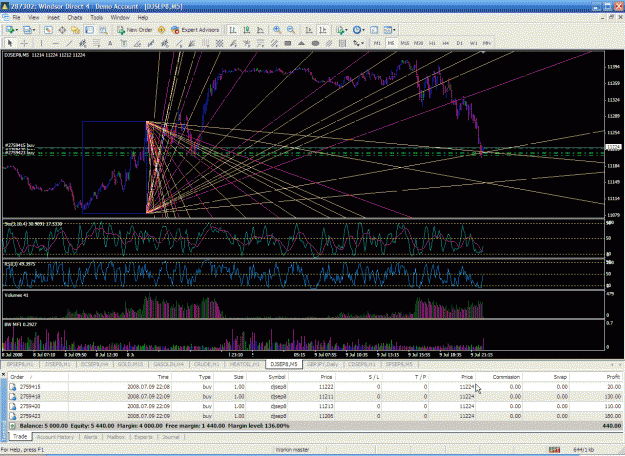Switch timeframe to H1
This screenshot has width=625, height=456.
click(432, 43)
